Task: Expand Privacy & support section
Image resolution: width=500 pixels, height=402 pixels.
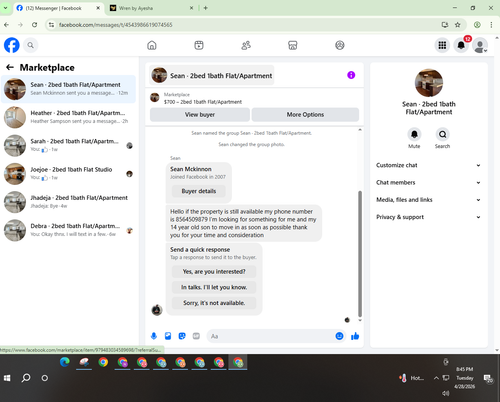Action: click(x=428, y=217)
